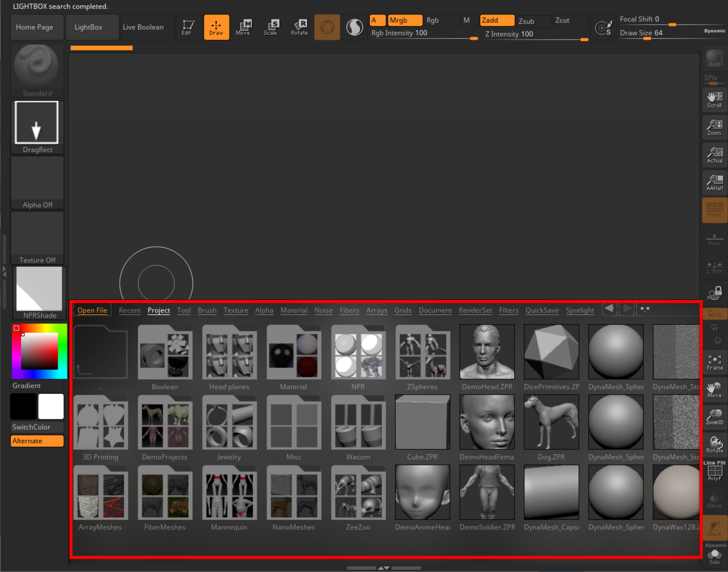728x572 pixels.
Task: Select the Zoom magnifier icon
Action: (x=715, y=127)
